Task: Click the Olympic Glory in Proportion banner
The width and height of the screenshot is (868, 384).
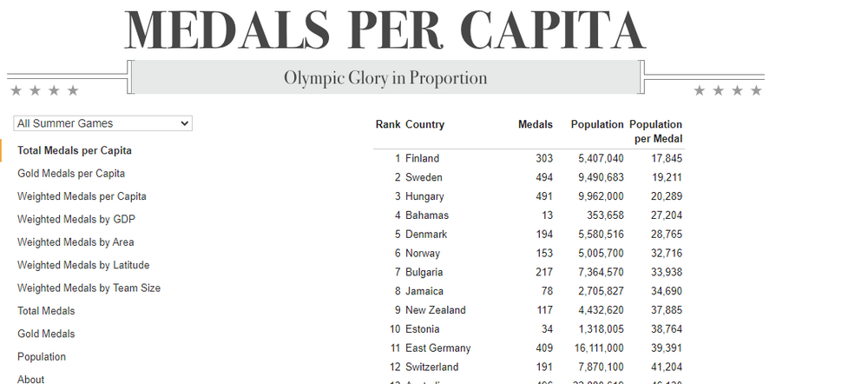Action: click(x=386, y=77)
